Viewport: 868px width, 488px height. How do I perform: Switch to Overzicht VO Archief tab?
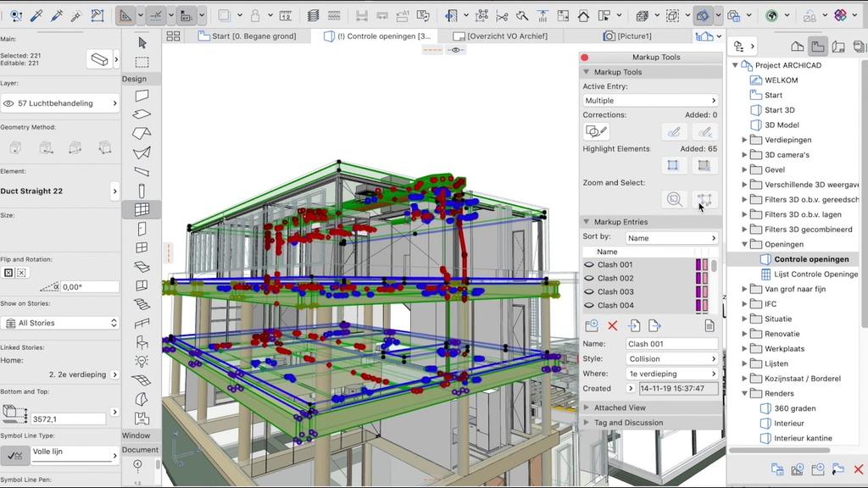(501, 36)
